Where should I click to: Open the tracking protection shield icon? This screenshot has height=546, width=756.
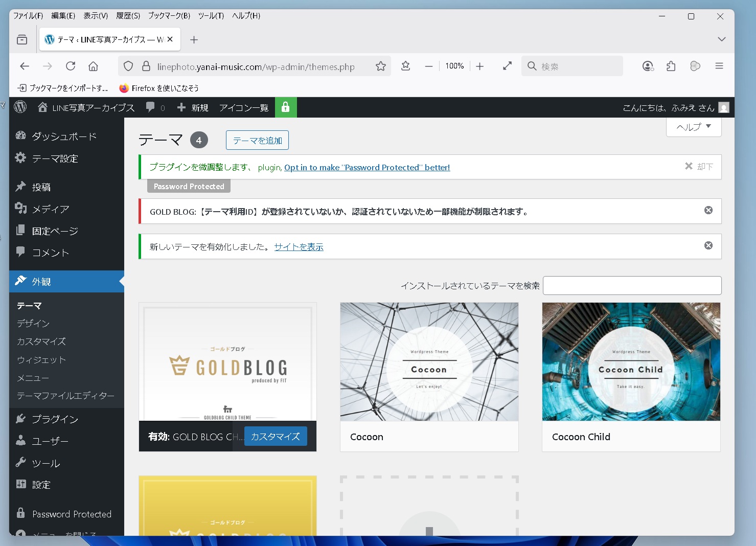coord(128,66)
